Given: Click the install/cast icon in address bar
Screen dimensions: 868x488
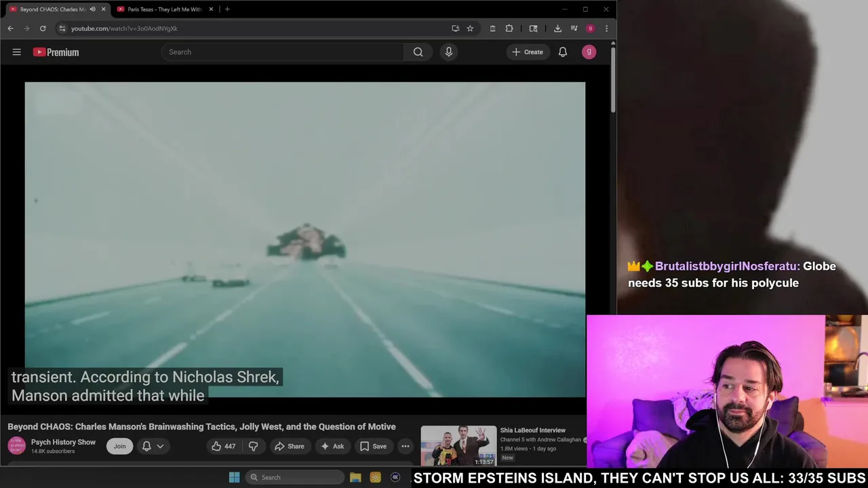Looking at the screenshot, I should click(455, 28).
